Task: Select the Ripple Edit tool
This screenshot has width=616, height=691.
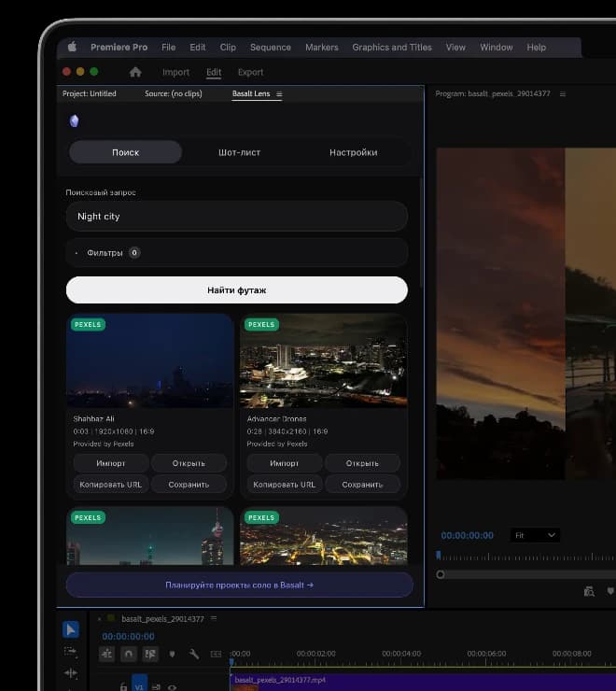Action: click(x=71, y=673)
